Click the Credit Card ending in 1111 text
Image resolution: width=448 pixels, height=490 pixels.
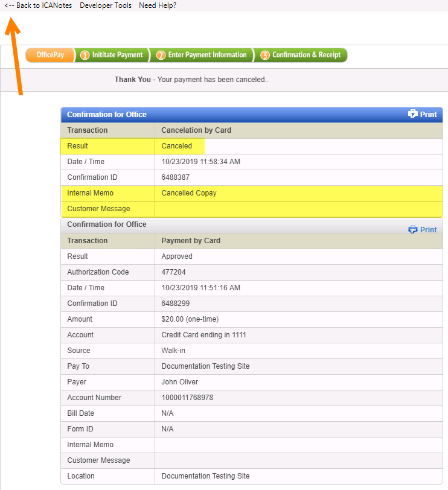(x=203, y=335)
